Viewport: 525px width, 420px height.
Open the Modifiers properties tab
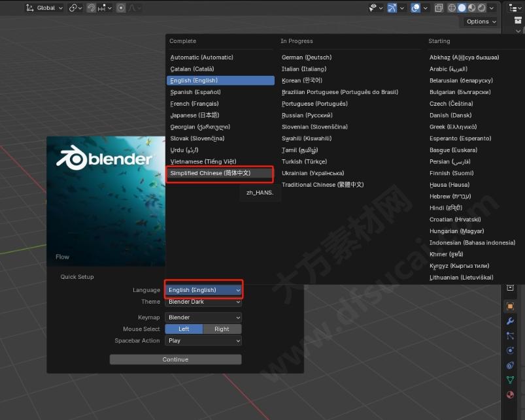click(510, 321)
